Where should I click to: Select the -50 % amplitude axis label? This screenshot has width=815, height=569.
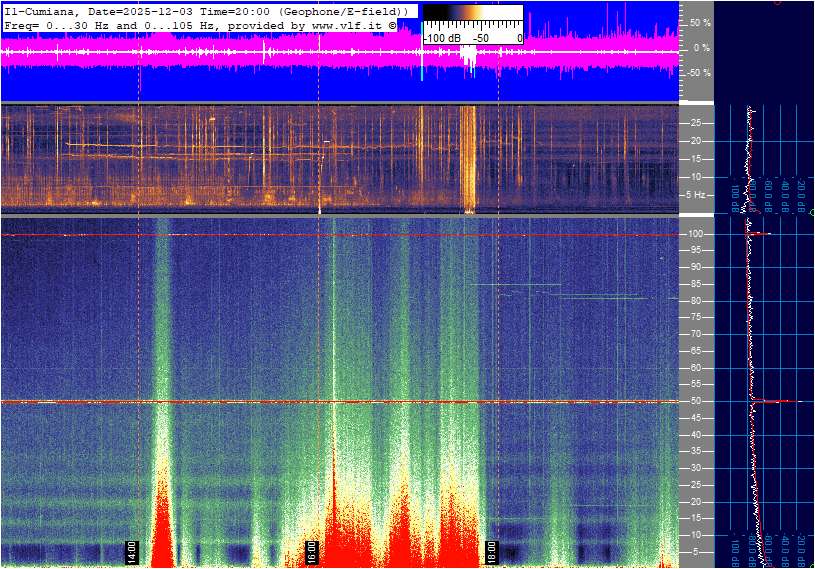[x=699, y=73]
